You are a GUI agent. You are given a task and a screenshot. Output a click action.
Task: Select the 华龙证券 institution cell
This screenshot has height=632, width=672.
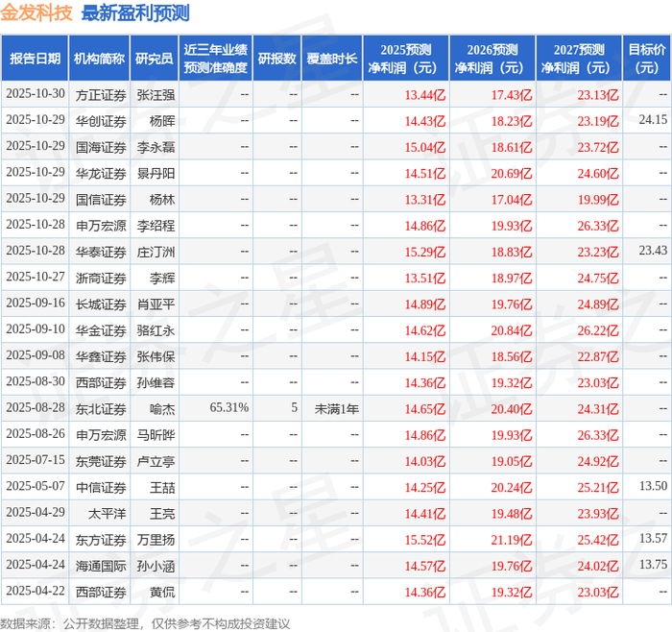[101, 173]
